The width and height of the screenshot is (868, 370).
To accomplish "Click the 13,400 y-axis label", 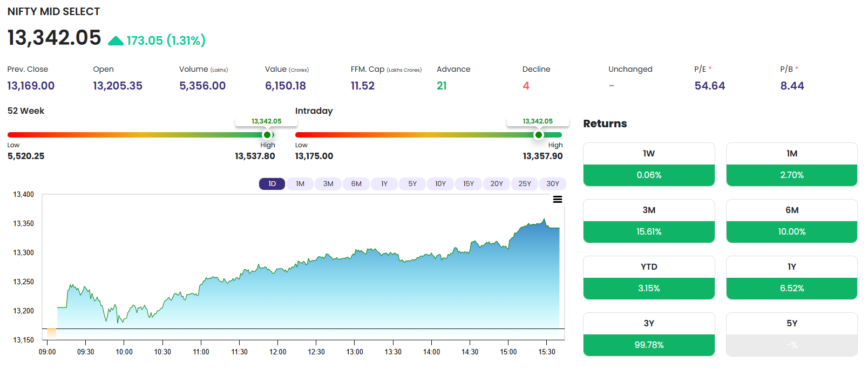I will [x=23, y=194].
